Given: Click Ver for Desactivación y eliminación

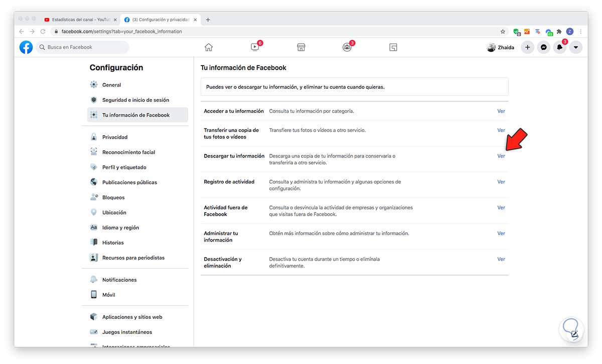Looking at the screenshot, I should point(501,259).
